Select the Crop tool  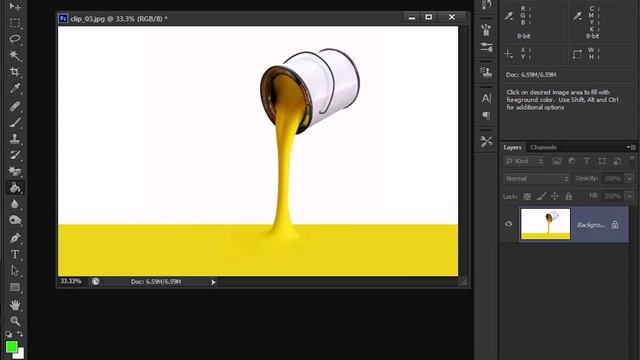tap(15, 72)
